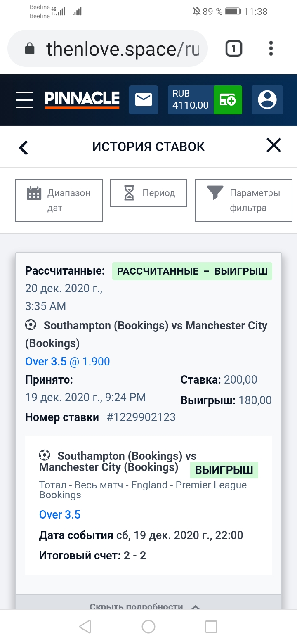Tap the Android recent apps square
This screenshot has width=297, height=644.
click(211, 627)
